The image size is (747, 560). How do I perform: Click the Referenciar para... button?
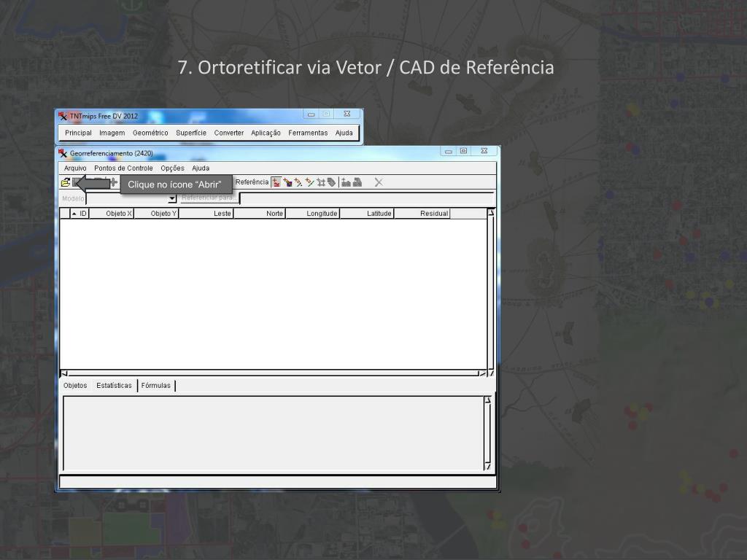pos(208,198)
